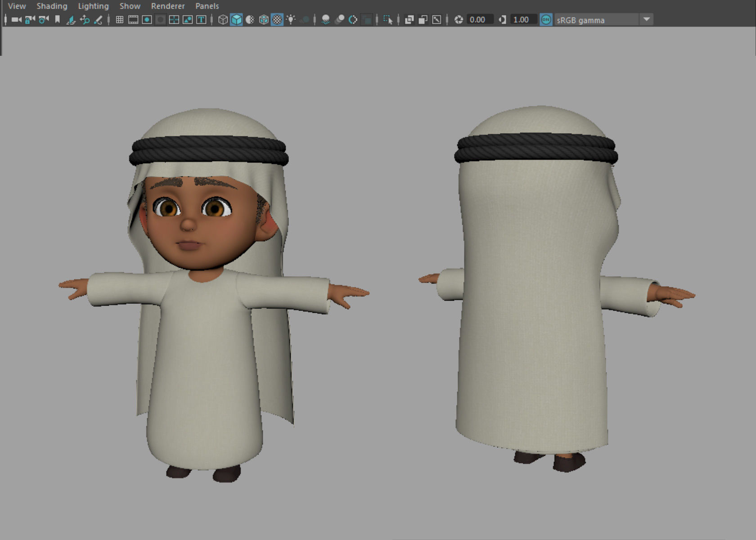Screen dimensions: 756x540
Task: Click the Exposure value field 0.00
Action: pos(480,19)
